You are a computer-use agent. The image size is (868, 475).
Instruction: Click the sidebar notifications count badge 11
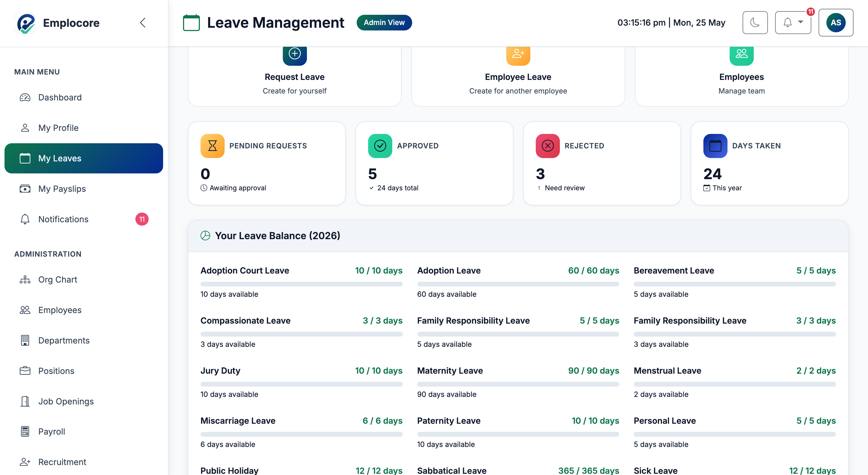coord(142,219)
